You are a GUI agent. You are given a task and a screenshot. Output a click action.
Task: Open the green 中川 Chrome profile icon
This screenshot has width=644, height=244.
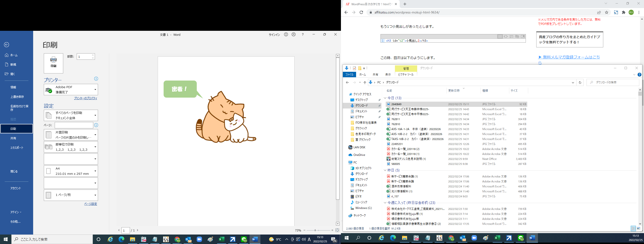pyautogui.click(x=631, y=12)
